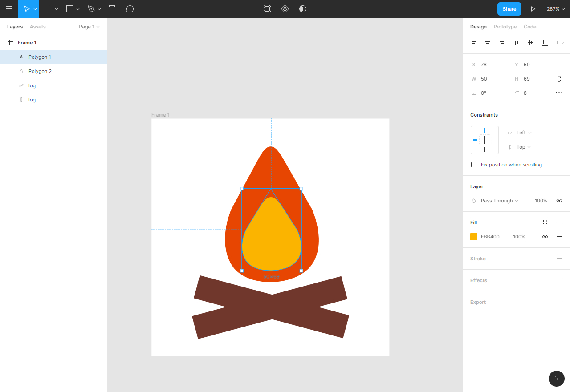Hide the FBB400 fill with eye icon

coord(545,237)
